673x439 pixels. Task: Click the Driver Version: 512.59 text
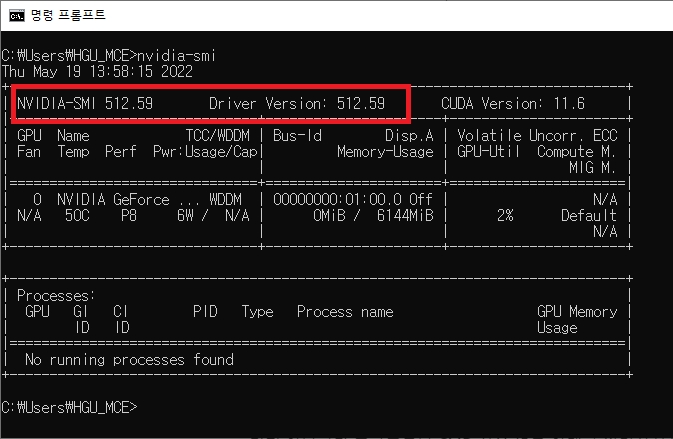click(296, 103)
